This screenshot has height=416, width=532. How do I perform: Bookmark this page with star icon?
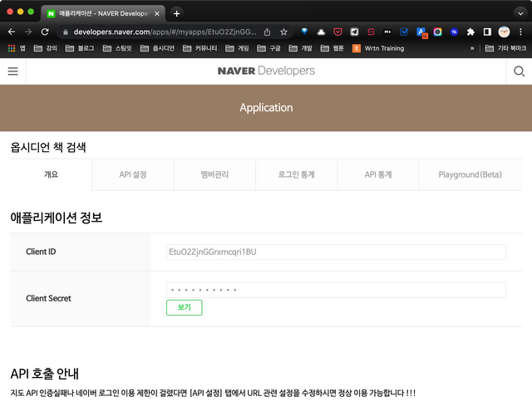283,32
